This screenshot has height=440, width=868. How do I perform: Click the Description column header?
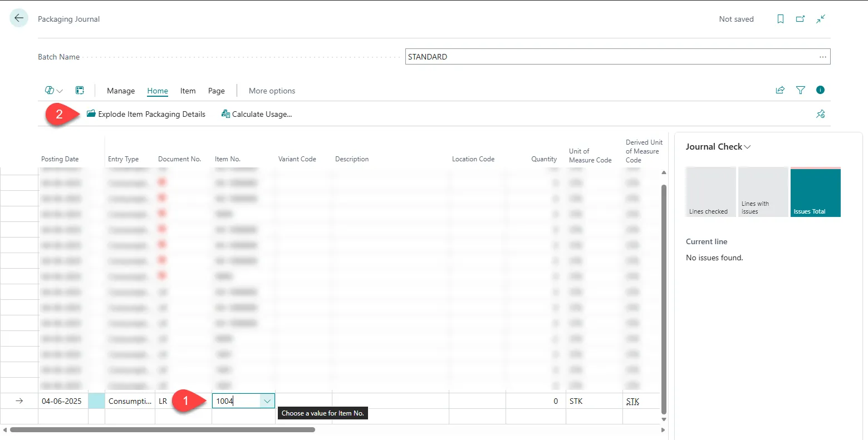coord(352,159)
